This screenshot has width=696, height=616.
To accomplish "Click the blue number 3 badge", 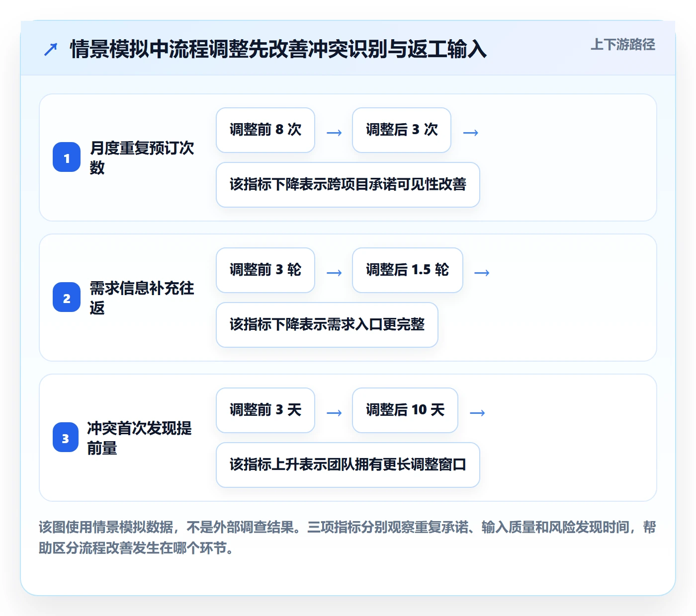I will (66, 438).
